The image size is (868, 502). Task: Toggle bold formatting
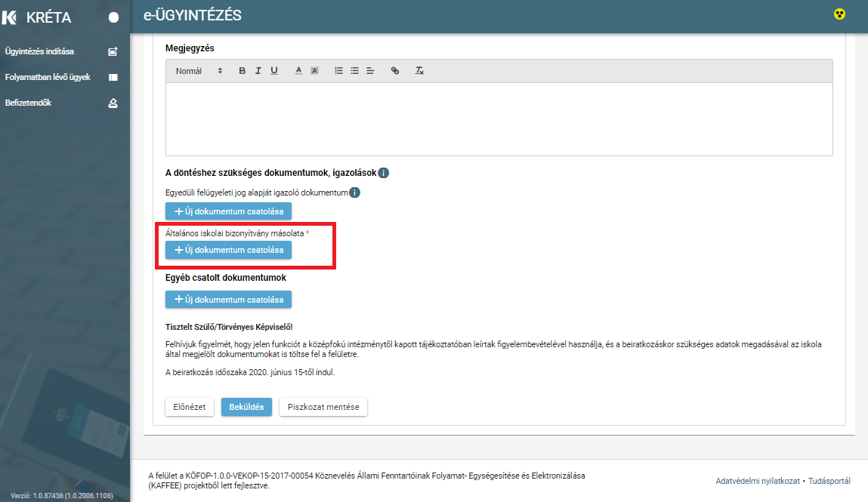point(242,71)
